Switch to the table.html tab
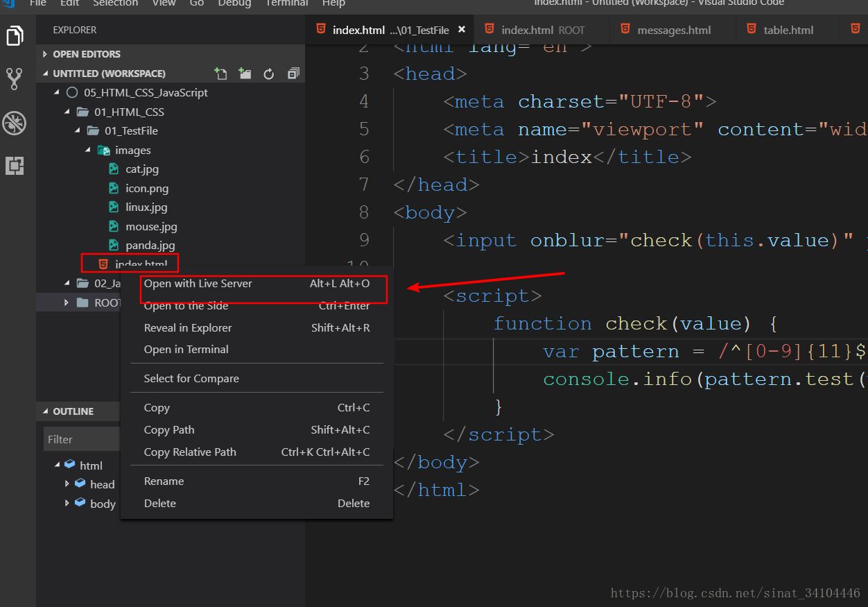This screenshot has height=607, width=868. (x=788, y=31)
